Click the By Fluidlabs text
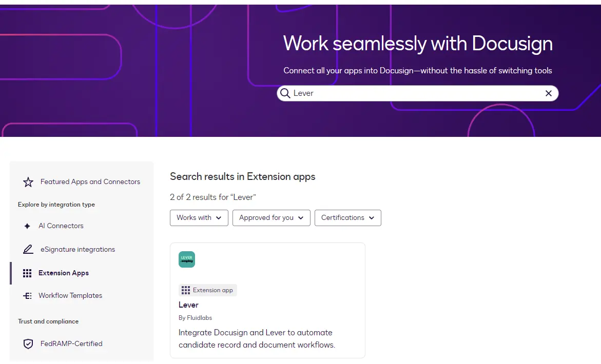This screenshot has width=601, height=364. pyautogui.click(x=195, y=318)
